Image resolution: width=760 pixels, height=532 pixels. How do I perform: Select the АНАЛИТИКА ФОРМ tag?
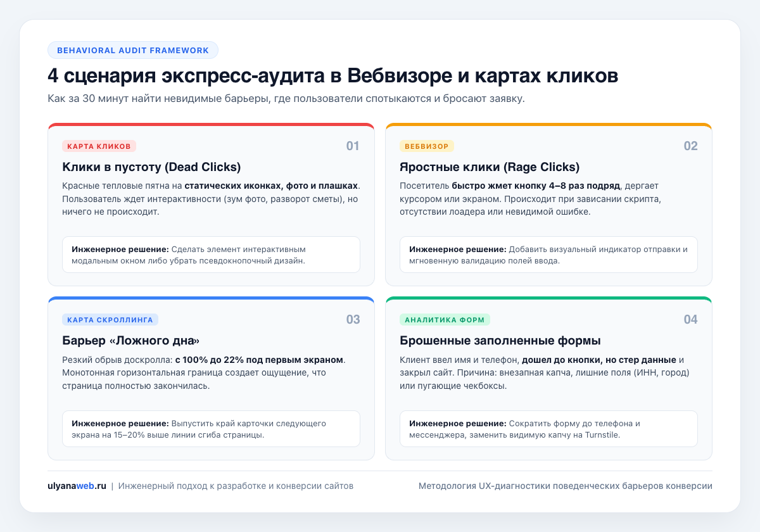pyautogui.click(x=445, y=320)
